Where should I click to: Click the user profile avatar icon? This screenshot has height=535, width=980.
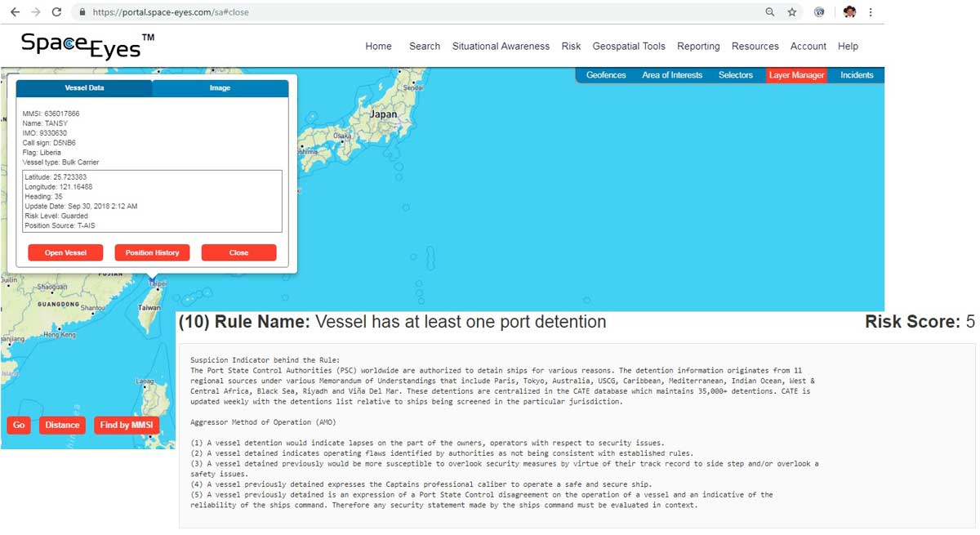coord(849,12)
